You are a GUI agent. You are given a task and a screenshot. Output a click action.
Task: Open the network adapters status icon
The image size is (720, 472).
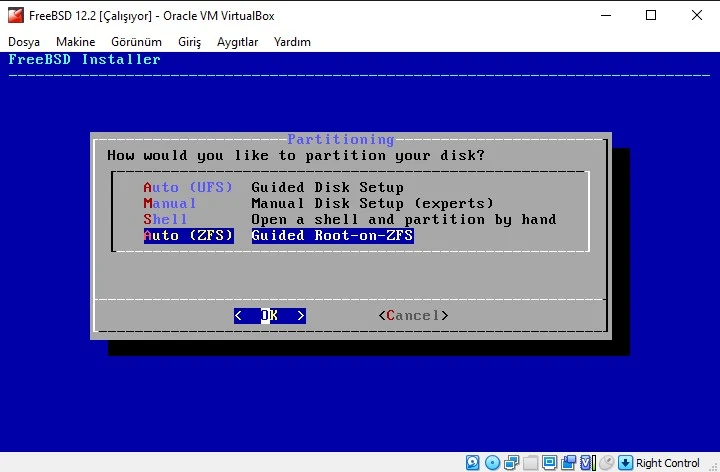point(511,463)
